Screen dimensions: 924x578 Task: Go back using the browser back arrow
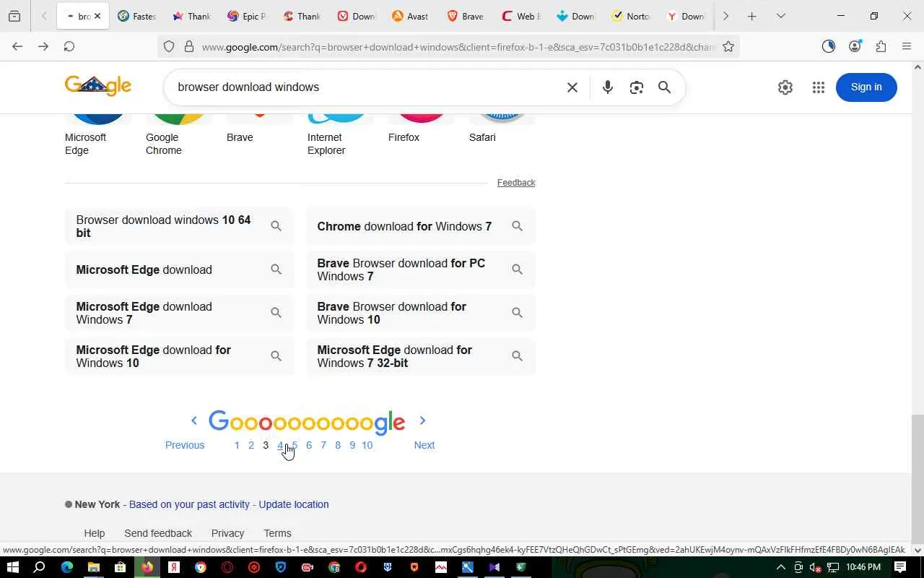(x=17, y=46)
